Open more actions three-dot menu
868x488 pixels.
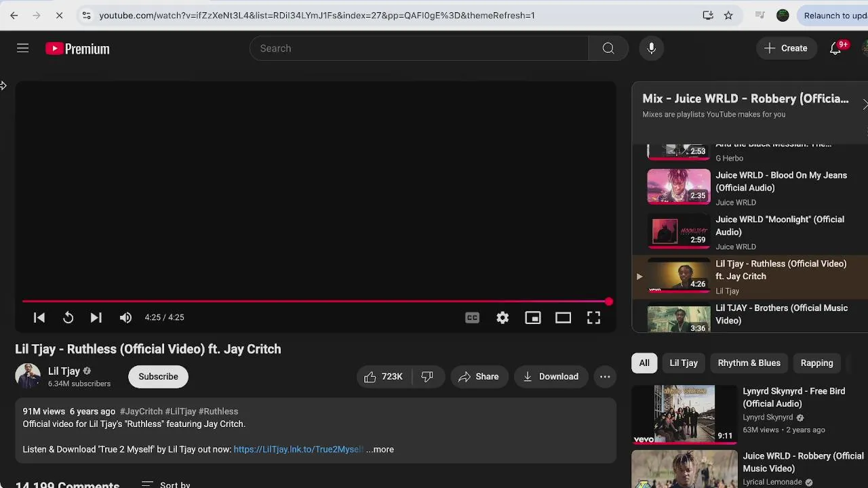pos(605,376)
